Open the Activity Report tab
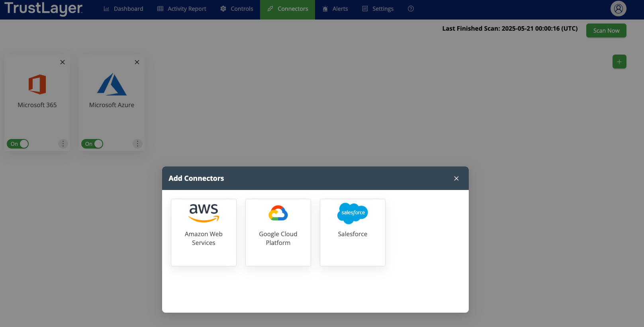 [x=182, y=9]
